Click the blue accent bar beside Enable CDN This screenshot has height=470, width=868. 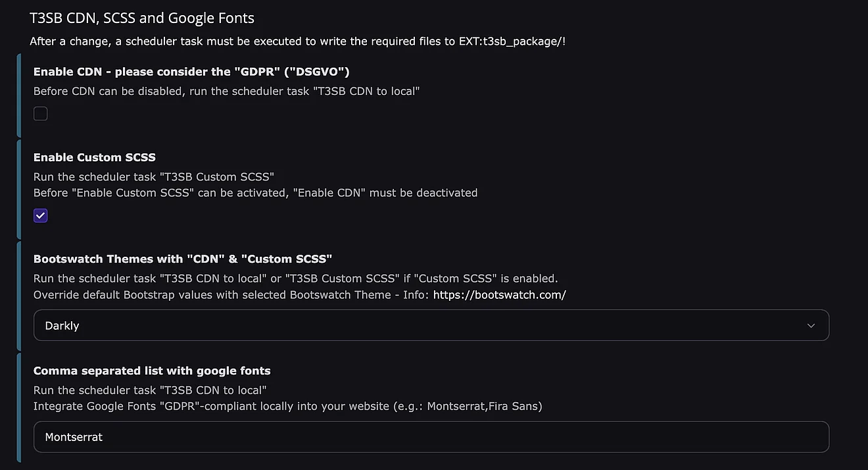coord(19,95)
